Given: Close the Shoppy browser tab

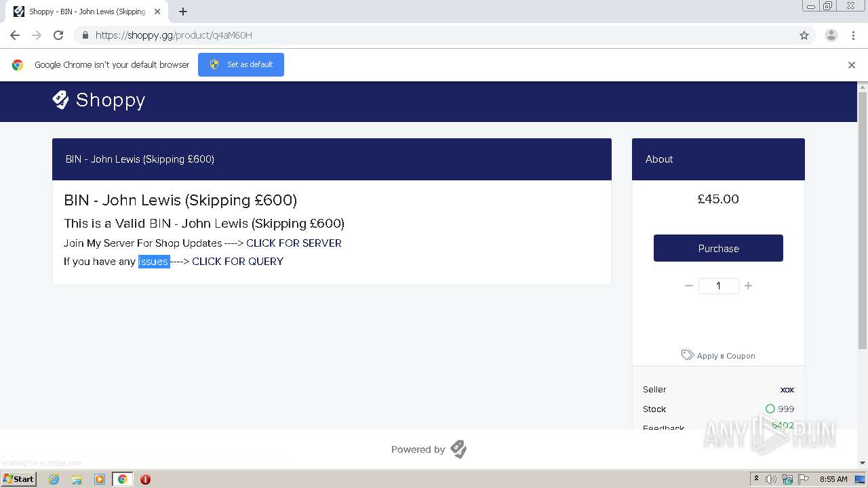Looking at the screenshot, I should pos(157,12).
